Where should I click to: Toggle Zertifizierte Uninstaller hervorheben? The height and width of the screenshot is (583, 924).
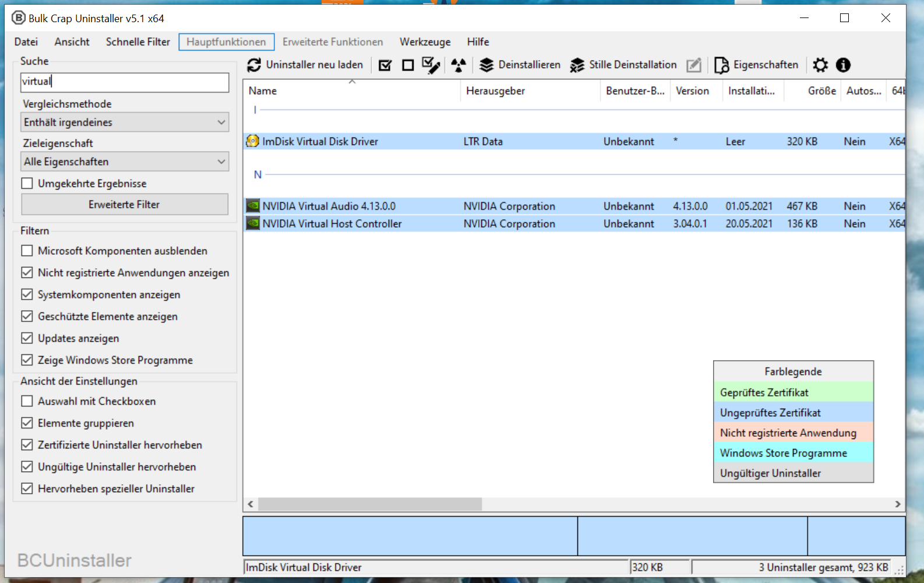tap(27, 445)
